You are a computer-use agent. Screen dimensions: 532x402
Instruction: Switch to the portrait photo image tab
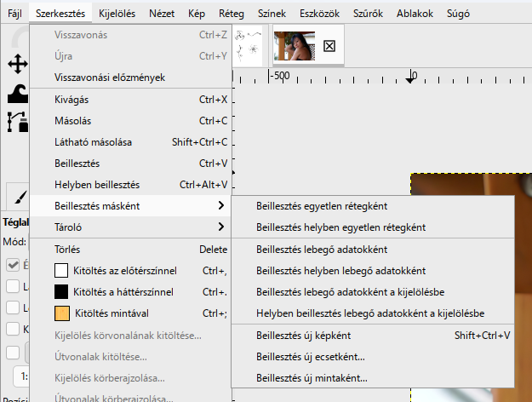(295, 46)
